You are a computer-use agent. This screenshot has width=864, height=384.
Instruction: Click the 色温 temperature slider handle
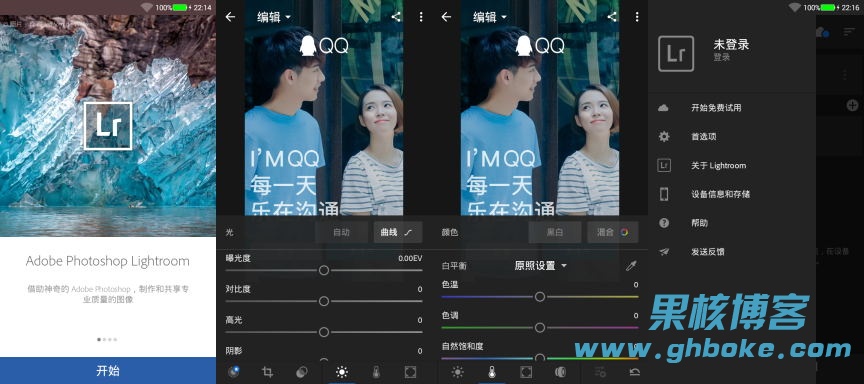pos(540,296)
